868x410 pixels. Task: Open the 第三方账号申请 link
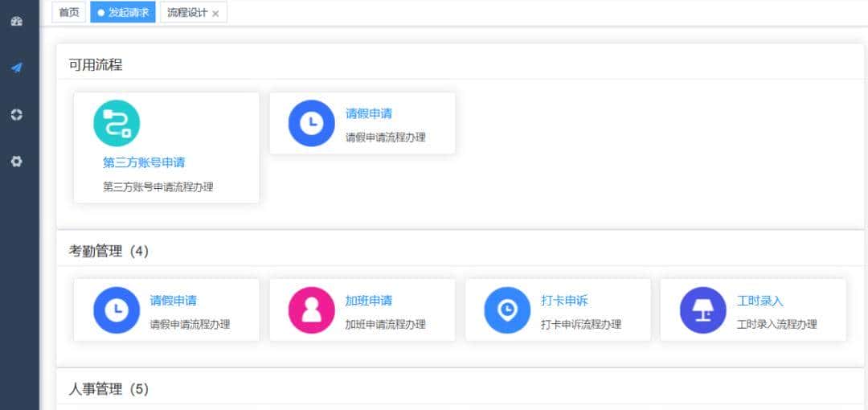click(x=144, y=162)
